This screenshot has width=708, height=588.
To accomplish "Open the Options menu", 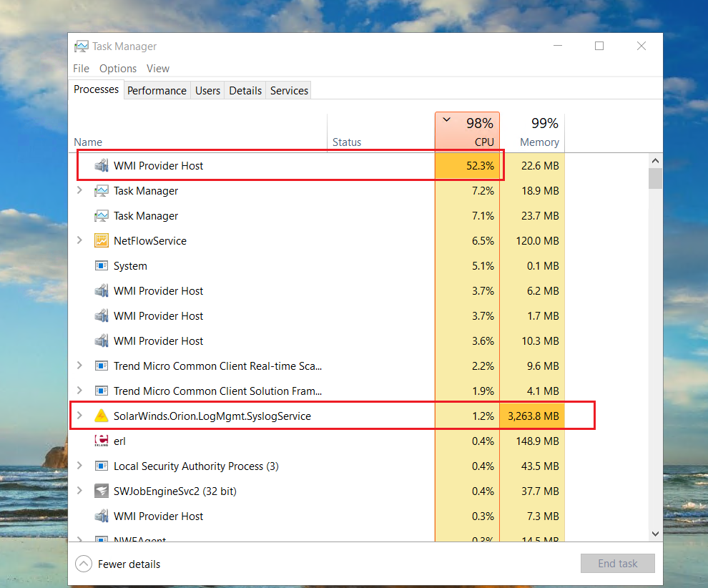I will click(x=118, y=69).
